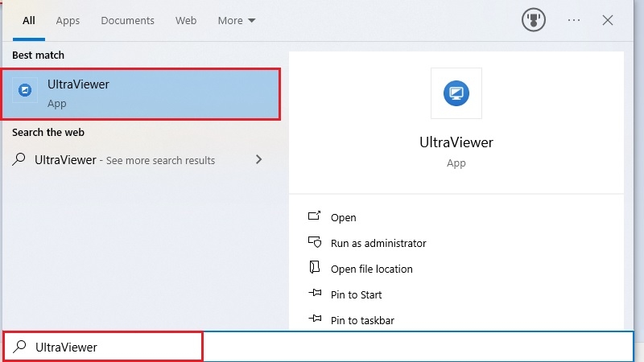Image resolution: width=644 pixels, height=362 pixels.
Task: Click the Search the web heading
Action: click(48, 132)
